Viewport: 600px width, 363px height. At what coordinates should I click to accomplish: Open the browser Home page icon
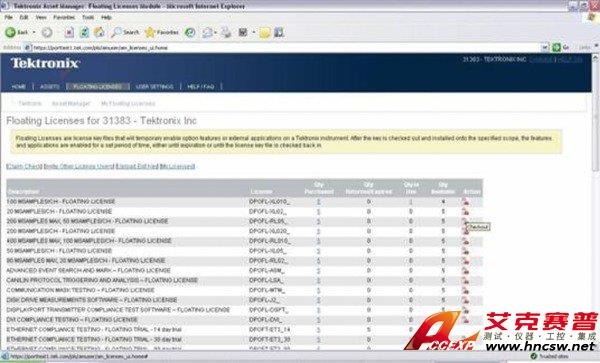click(99, 33)
